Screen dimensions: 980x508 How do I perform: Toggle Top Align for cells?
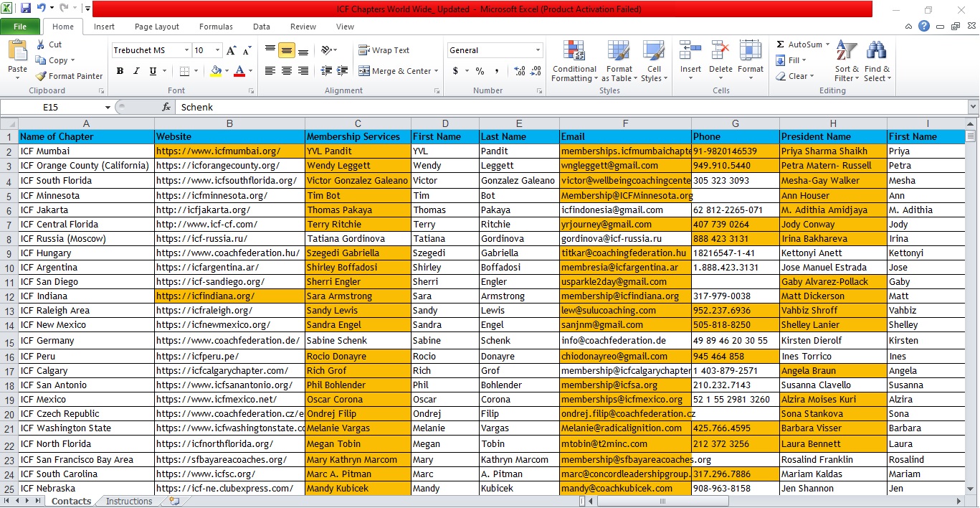click(270, 50)
